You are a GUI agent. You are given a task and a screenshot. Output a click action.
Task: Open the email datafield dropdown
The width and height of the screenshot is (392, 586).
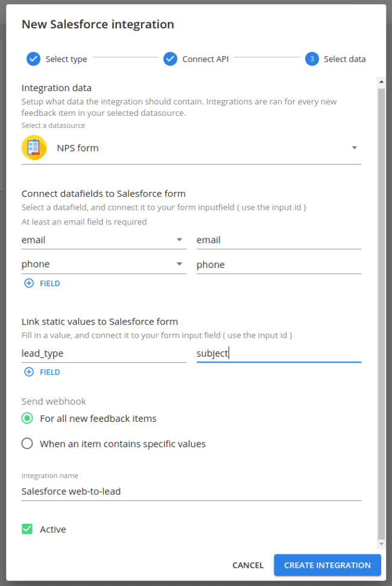click(x=179, y=240)
